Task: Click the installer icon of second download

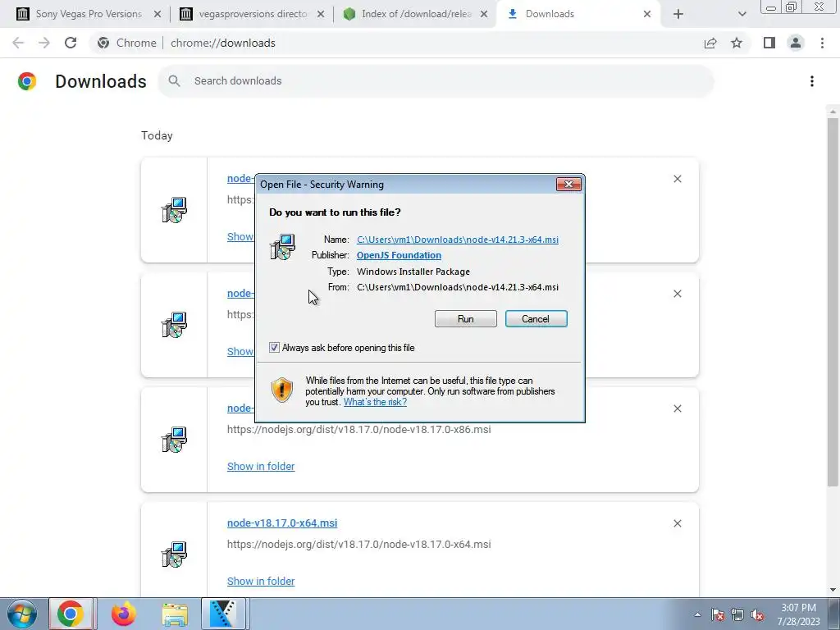Action: pyautogui.click(x=174, y=325)
